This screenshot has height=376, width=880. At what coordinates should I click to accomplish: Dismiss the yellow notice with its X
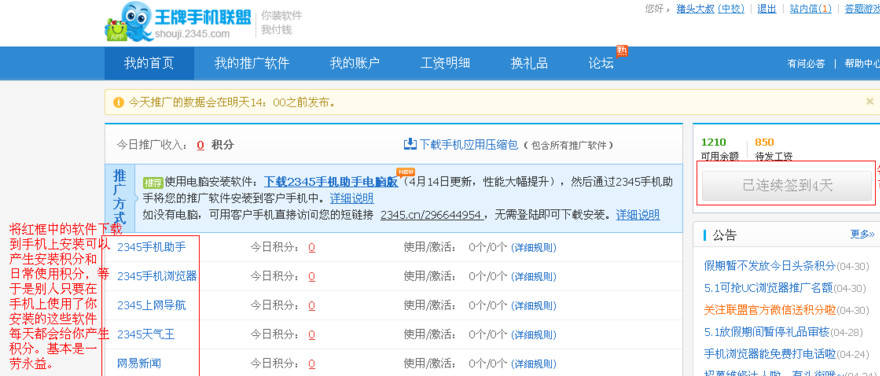pyautogui.click(x=869, y=102)
